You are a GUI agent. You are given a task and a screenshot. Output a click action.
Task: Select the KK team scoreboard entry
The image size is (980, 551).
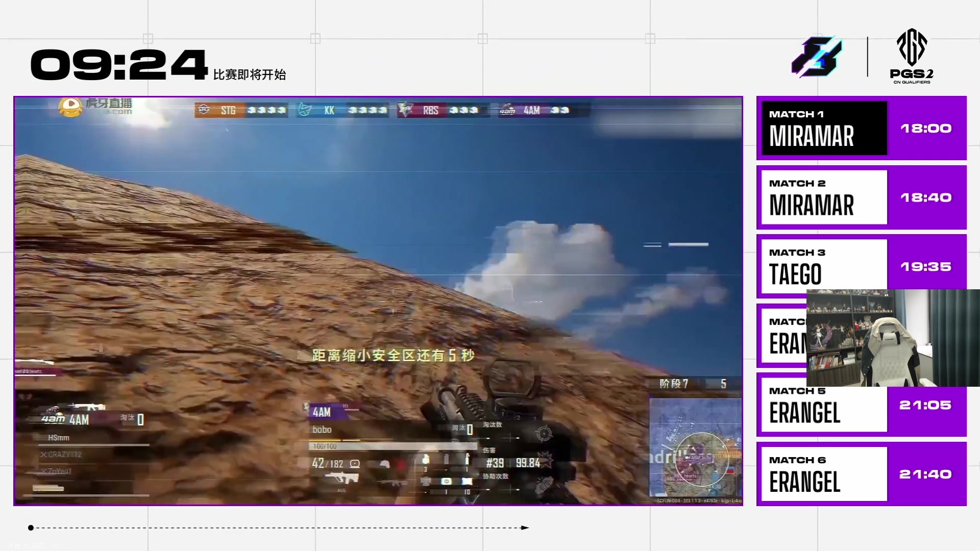point(343,110)
